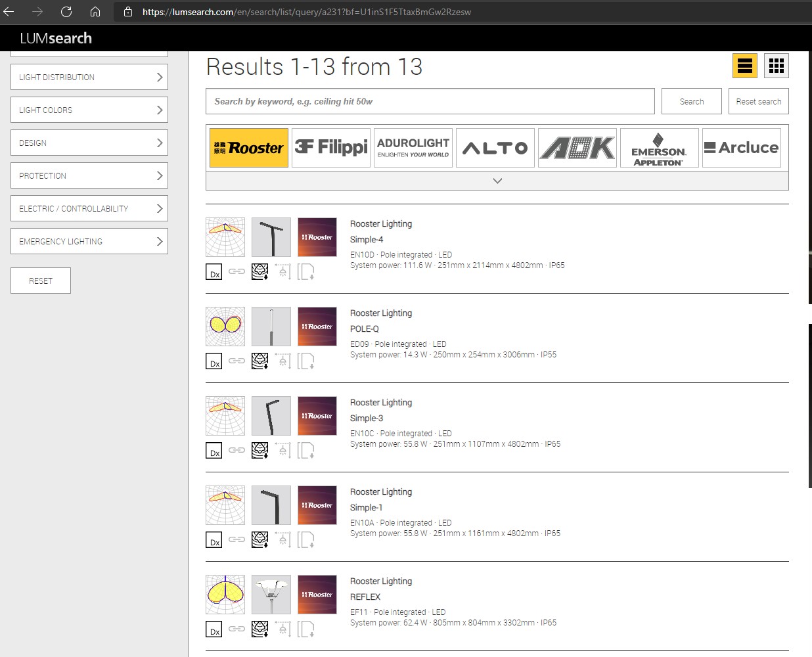
Task: Download photometric data for Simple-4
Action: click(x=260, y=272)
